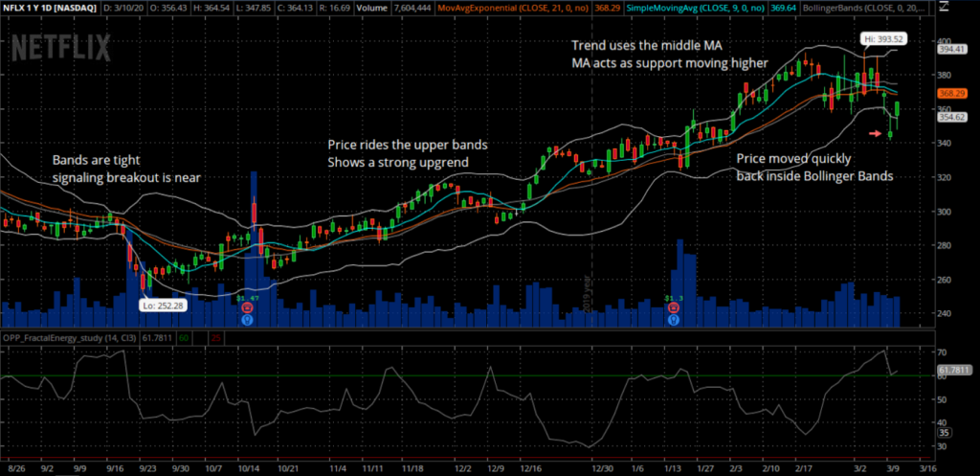Click the Hi: 393.52 price bubble

[x=882, y=38]
